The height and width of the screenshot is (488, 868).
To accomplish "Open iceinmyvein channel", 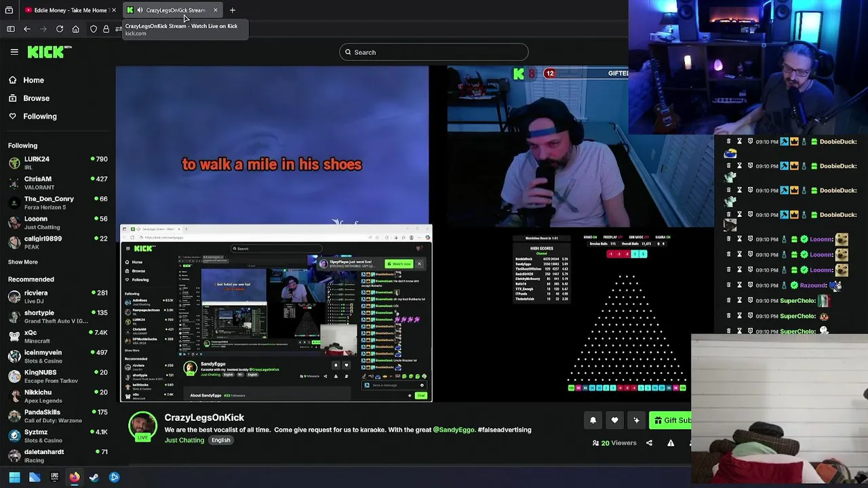I will point(58,356).
